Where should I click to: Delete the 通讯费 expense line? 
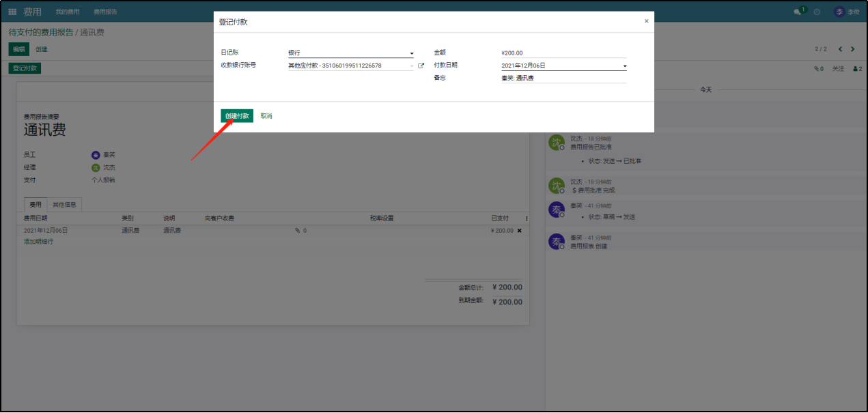(x=519, y=231)
